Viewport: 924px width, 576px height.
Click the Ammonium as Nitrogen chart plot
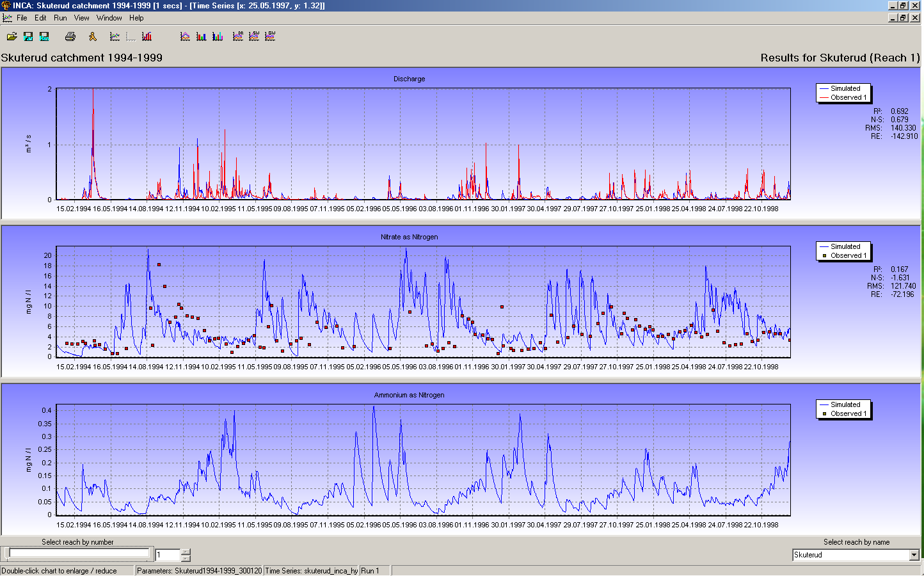point(423,460)
